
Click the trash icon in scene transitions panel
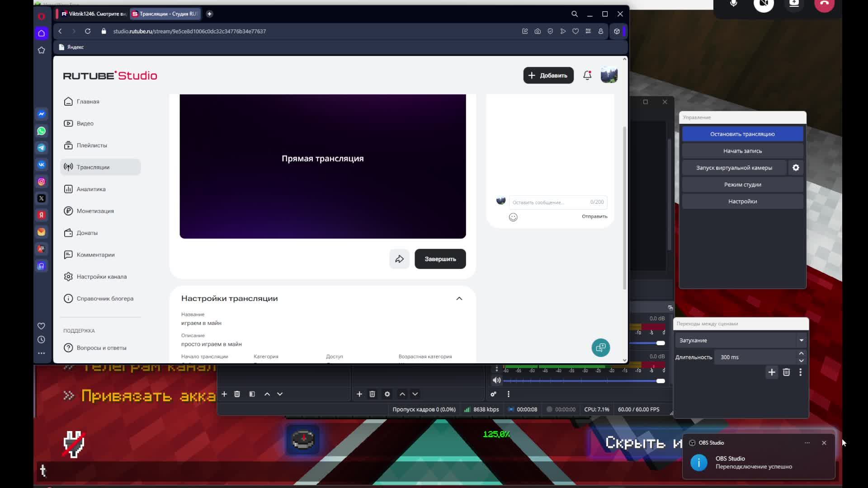tap(786, 372)
